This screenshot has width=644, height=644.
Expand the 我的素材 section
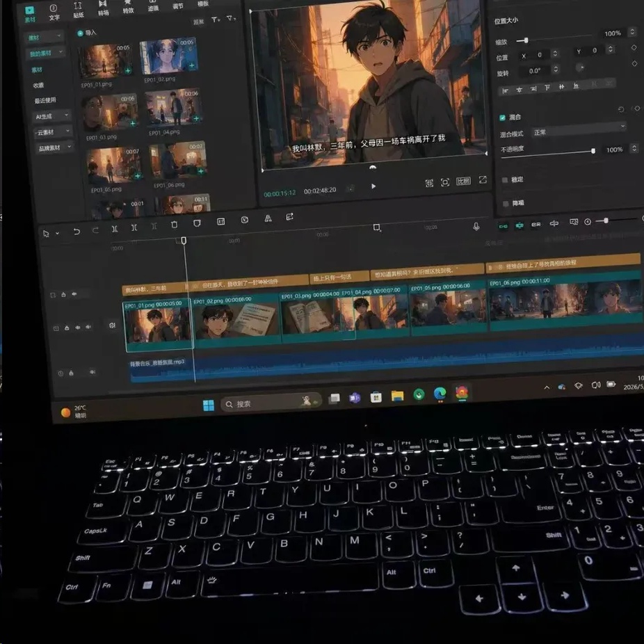[x=46, y=53]
